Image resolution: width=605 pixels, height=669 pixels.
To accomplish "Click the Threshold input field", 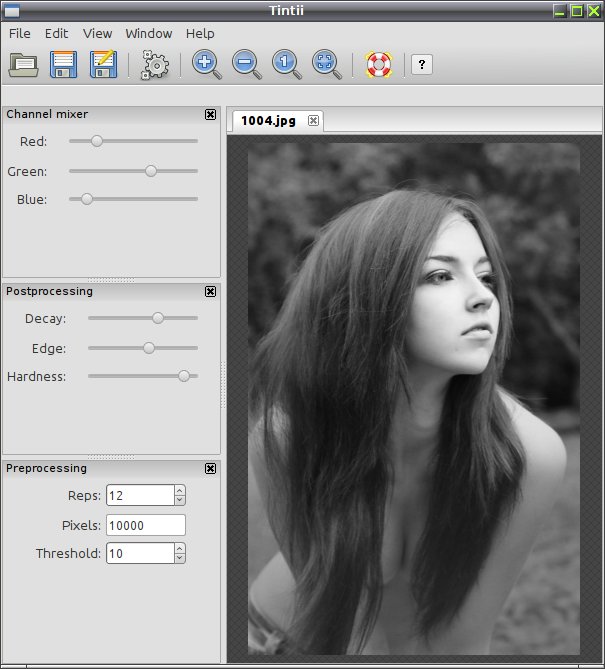I will [140, 553].
